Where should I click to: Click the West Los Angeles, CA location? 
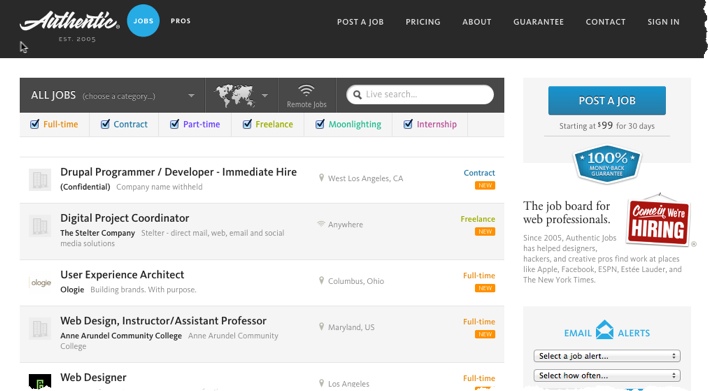(x=365, y=178)
